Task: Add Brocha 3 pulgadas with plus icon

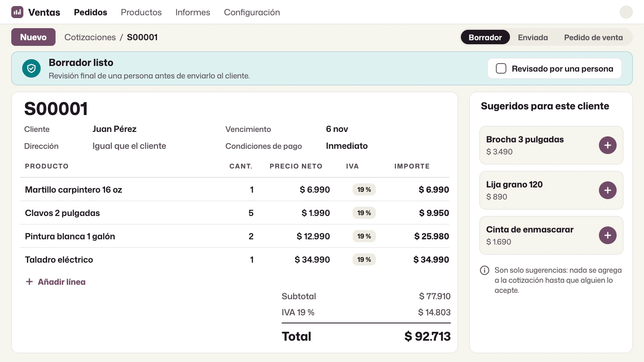Action: click(607, 145)
